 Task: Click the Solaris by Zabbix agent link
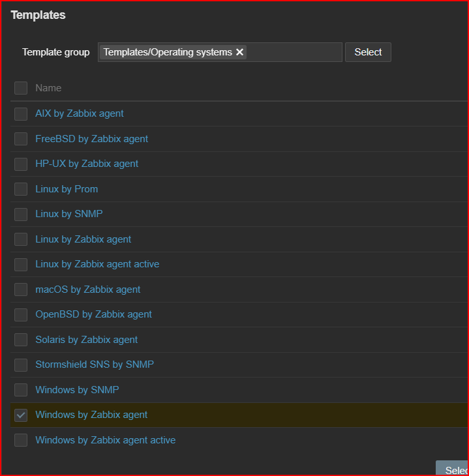[86, 339]
